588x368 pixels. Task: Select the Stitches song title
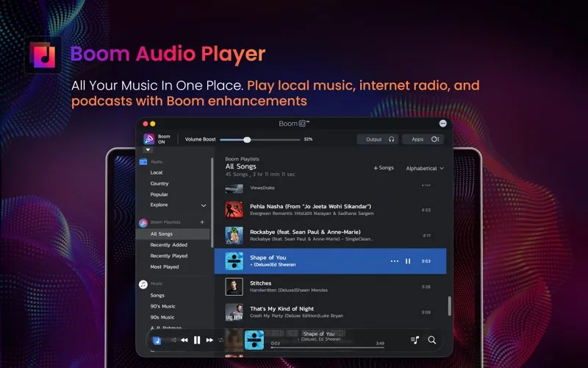click(x=261, y=283)
